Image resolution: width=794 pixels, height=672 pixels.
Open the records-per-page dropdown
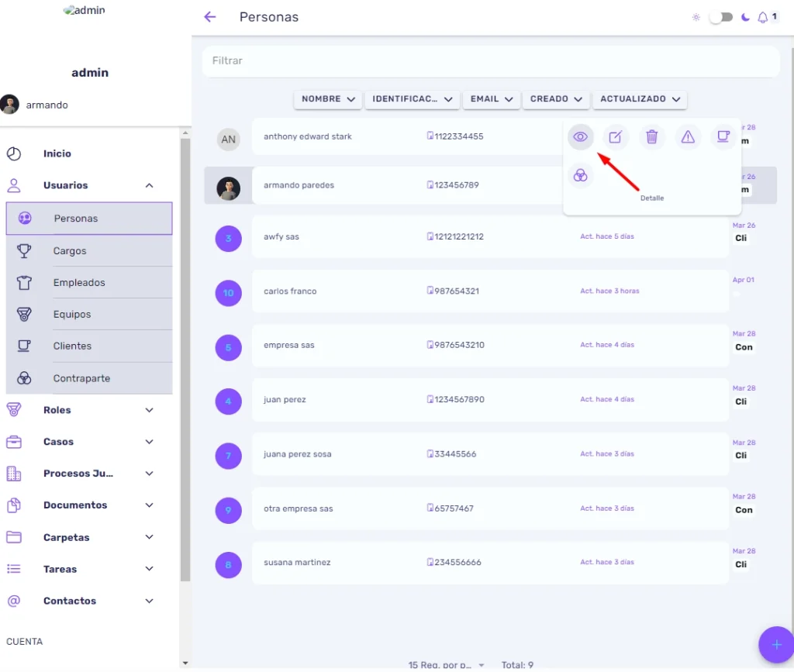point(446,665)
